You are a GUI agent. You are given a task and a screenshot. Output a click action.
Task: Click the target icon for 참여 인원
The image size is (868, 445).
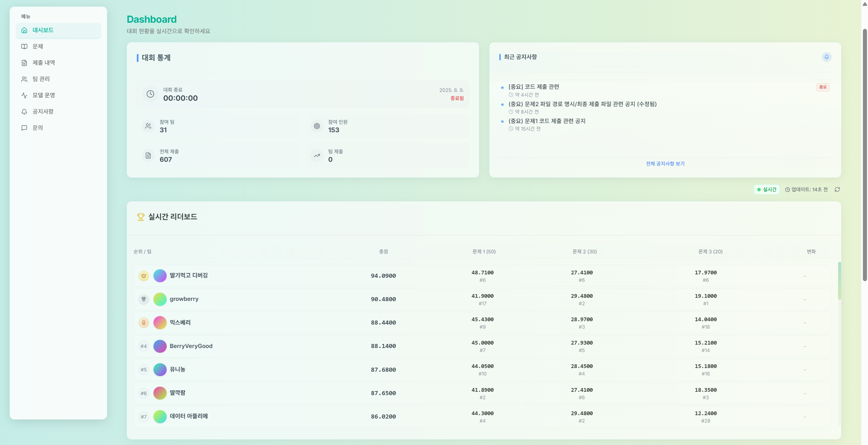coord(317,126)
